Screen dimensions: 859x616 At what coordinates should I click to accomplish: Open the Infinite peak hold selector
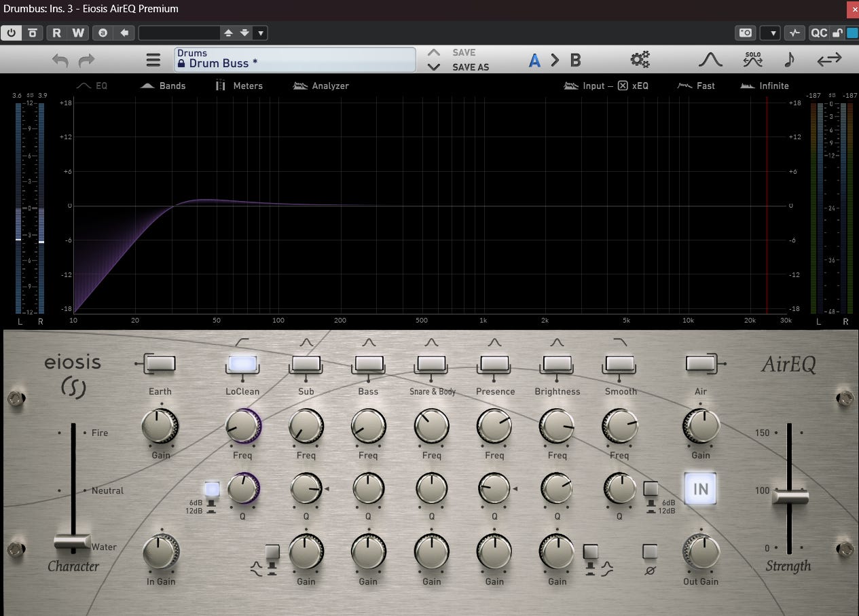click(765, 86)
